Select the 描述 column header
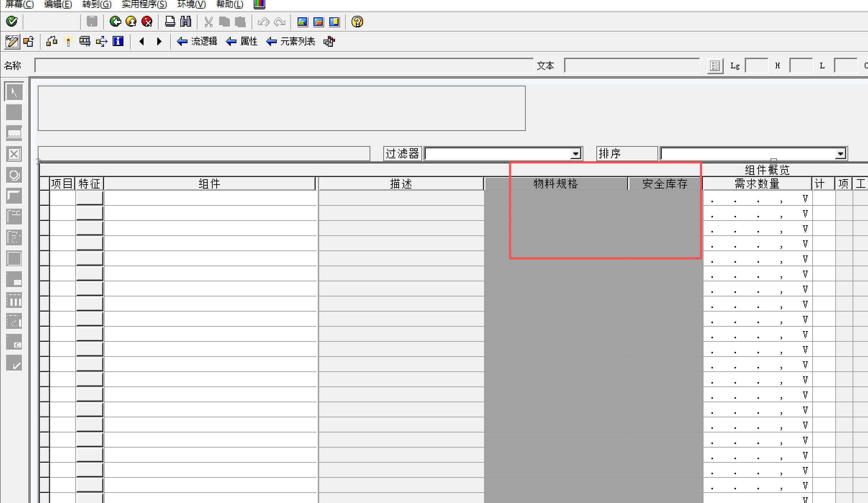Viewport: 868px width, 503px height. click(x=401, y=183)
